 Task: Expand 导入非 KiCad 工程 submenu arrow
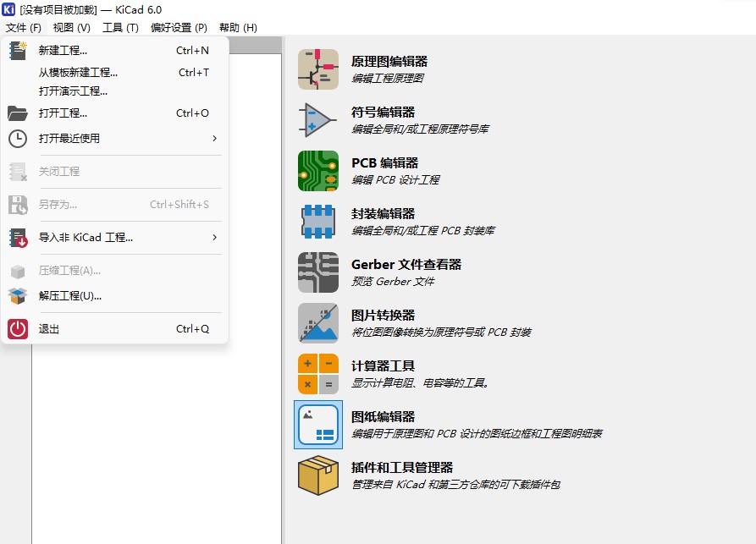pos(214,237)
